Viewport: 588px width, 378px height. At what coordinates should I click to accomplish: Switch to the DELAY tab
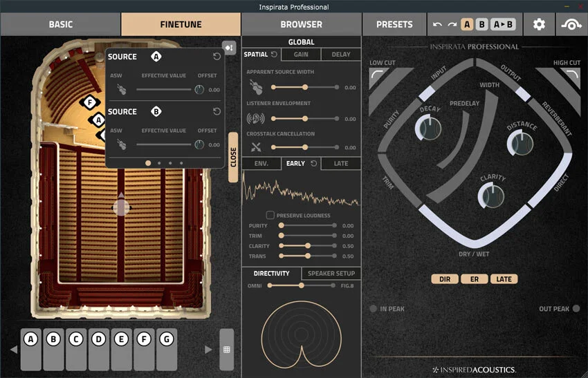coord(341,55)
